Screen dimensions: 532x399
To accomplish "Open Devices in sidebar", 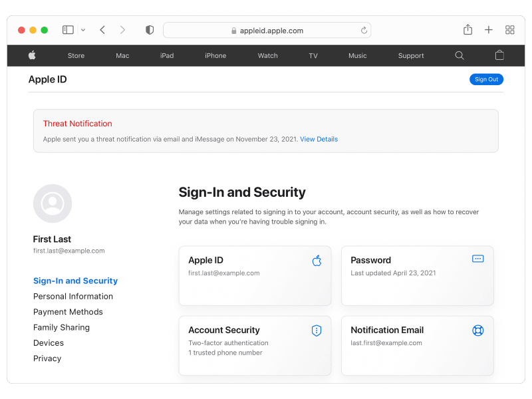I will coord(49,343).
